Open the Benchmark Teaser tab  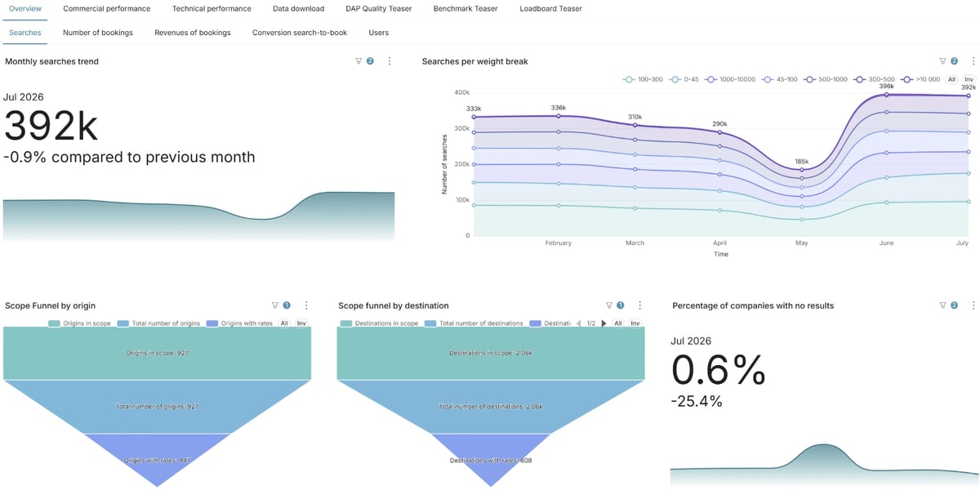coord(465,8)
